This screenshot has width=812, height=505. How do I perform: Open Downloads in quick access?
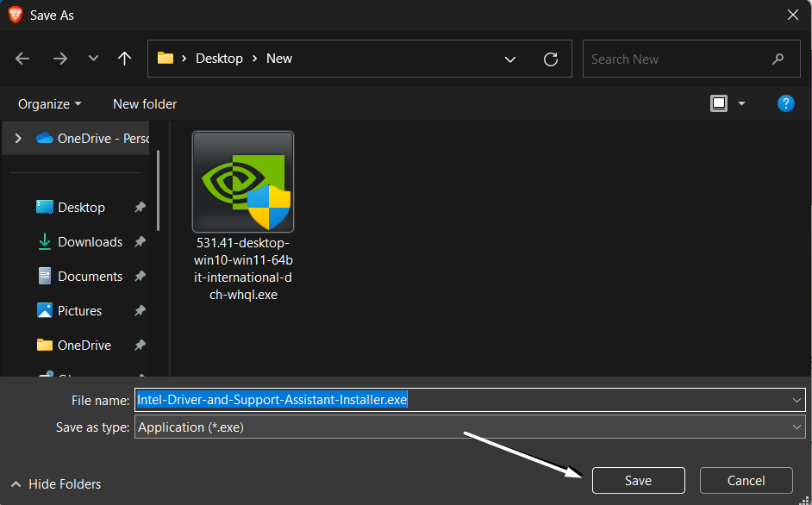coord(80,242)
